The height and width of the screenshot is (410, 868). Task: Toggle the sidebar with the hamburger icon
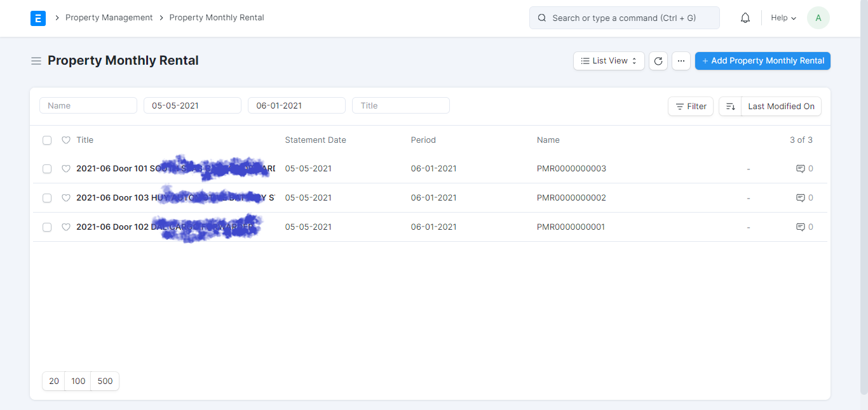click(x=36, y=60)
